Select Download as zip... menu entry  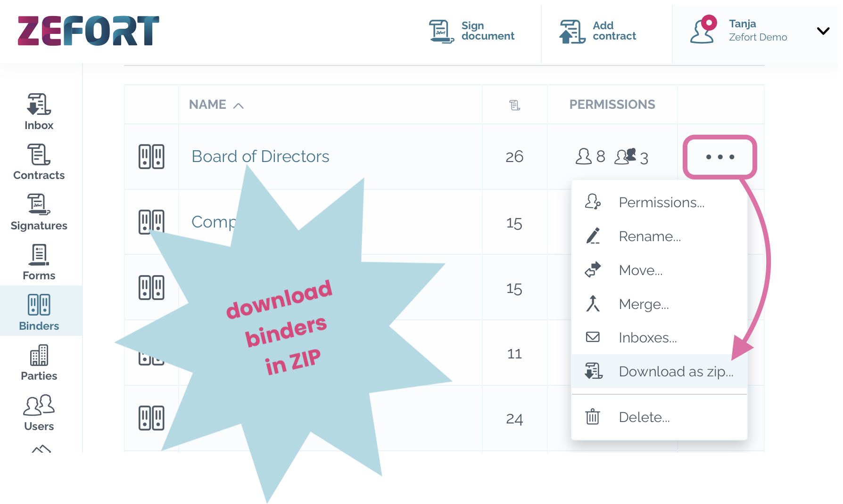pos(659,371)
